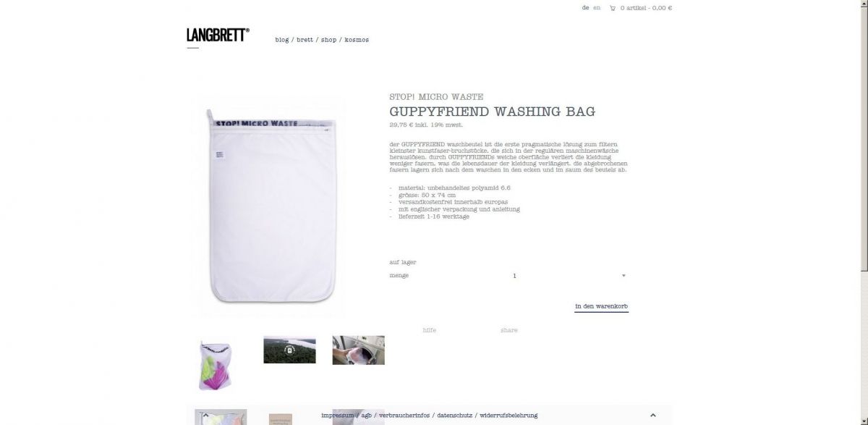Go to the LANGBRETT logo homepage
This screenshot has height=425, width=868.
tap(218, 35)
